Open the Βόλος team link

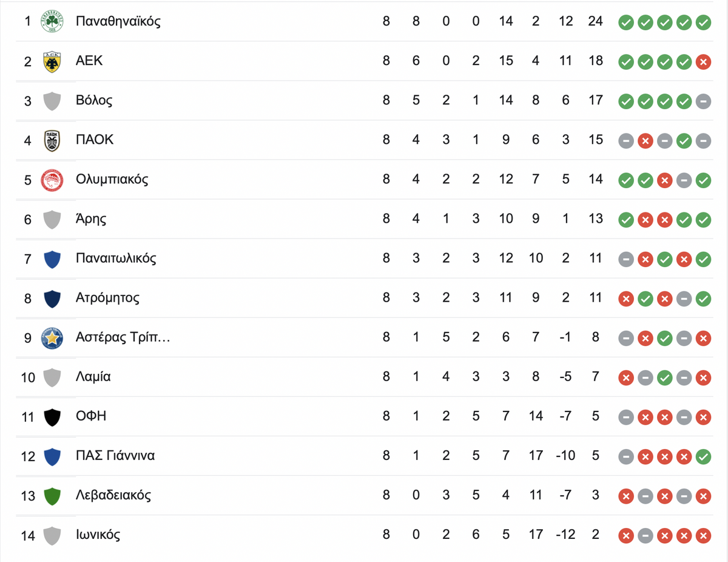click(x=94, y=100)
